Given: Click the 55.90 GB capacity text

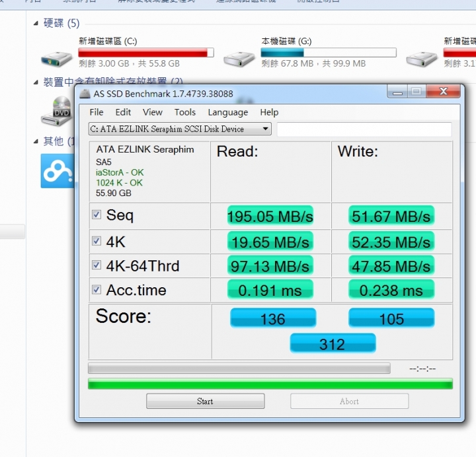Looking at the screenshot, I should point(114,193).
